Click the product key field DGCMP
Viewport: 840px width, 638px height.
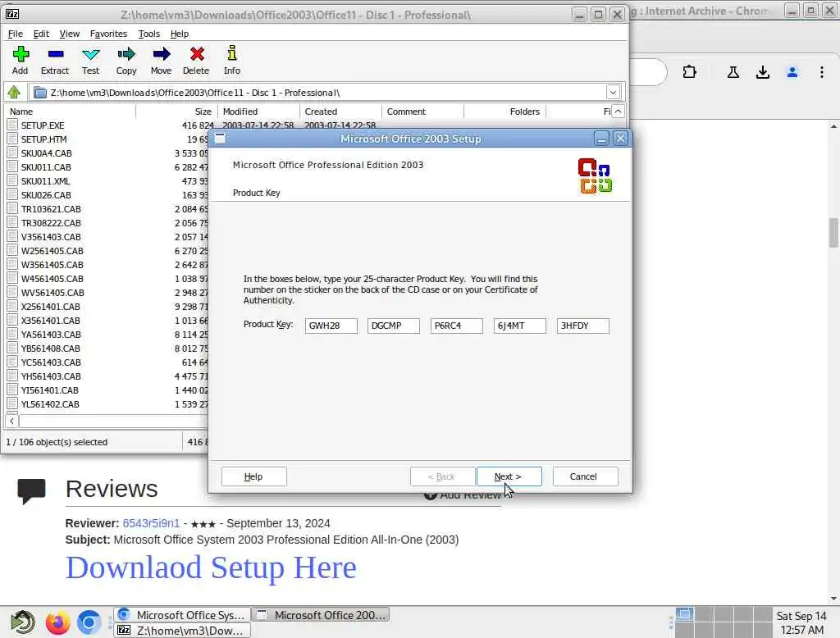[x=394, y=326]
